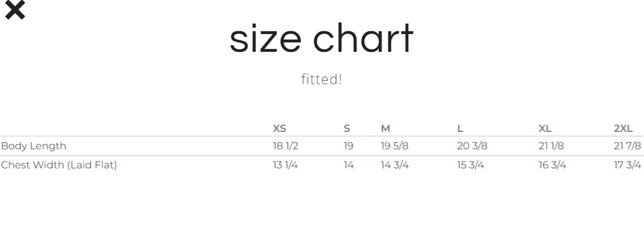Click the 'fitted!' subtitle text

pos(322,79)
